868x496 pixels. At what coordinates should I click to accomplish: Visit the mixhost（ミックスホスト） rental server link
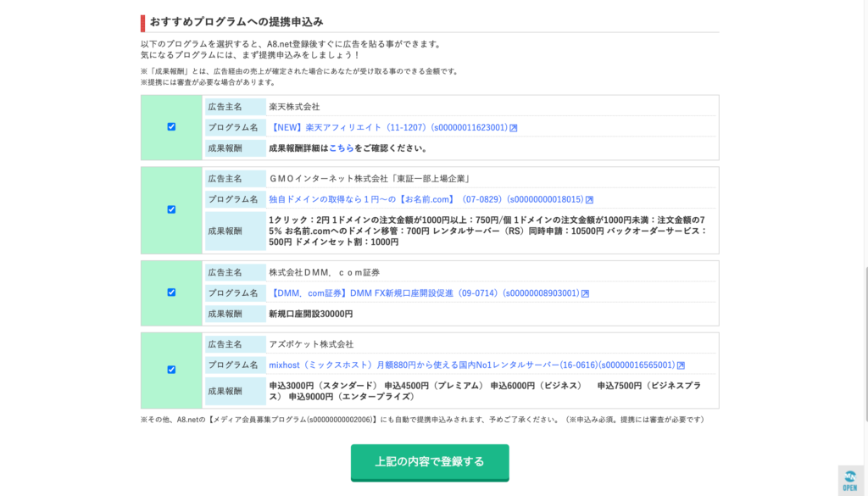click(472, 365)
